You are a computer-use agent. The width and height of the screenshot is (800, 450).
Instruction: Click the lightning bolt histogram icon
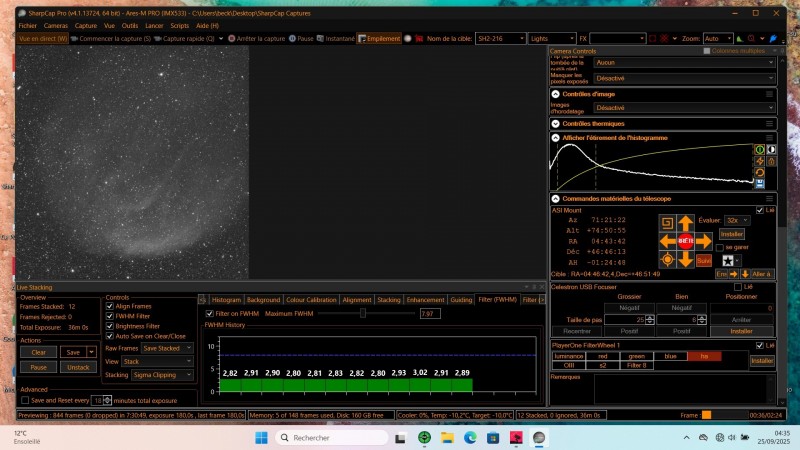(760, 161)
